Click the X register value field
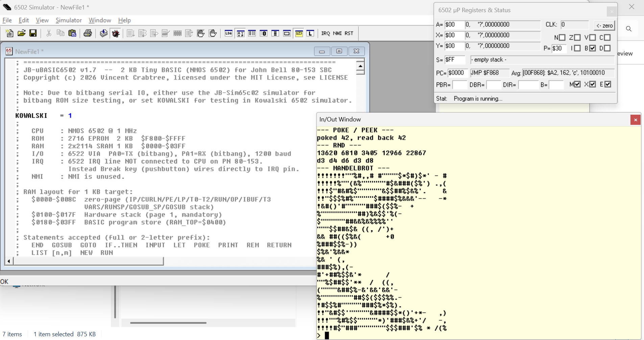The height and width of the screenshot is (340, 644). click(454, 35)
